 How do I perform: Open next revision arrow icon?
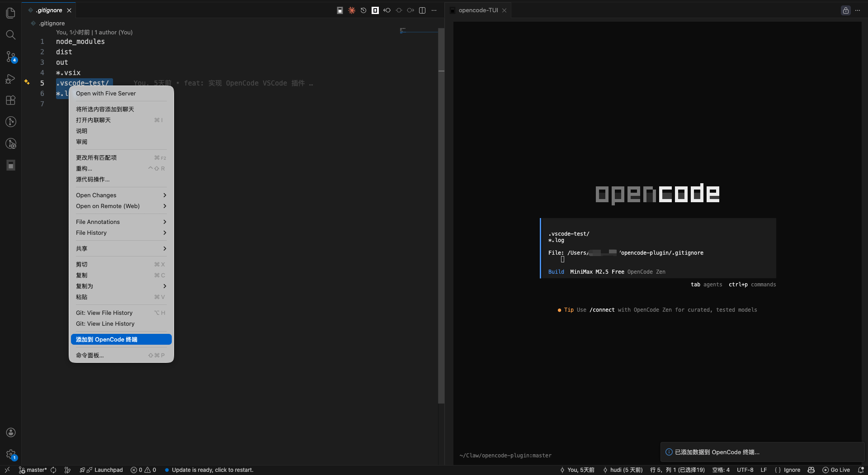410,10
